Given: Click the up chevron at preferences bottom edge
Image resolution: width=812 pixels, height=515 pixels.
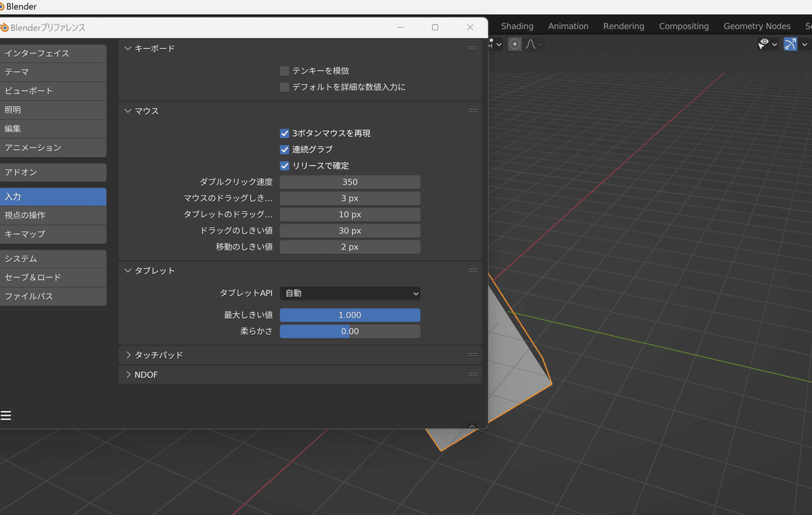Looking at the screenshot, I should [x=472, y=426].
